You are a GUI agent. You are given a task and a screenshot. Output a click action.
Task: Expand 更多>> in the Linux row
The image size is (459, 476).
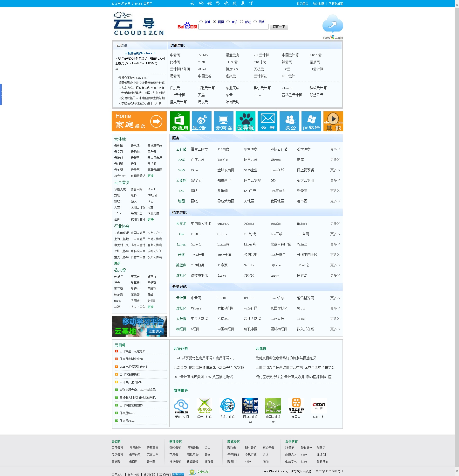click(335, 245)
